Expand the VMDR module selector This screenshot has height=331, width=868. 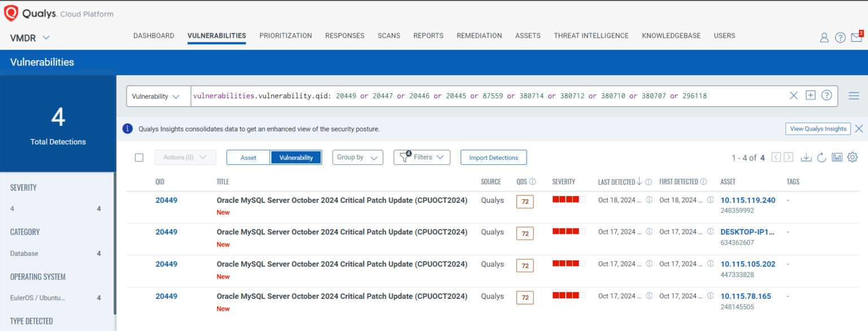point(29,36)
